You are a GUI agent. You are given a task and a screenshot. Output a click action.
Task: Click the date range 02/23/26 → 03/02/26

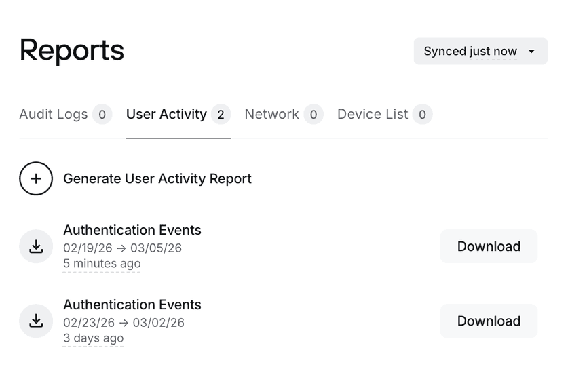[123, 323]
